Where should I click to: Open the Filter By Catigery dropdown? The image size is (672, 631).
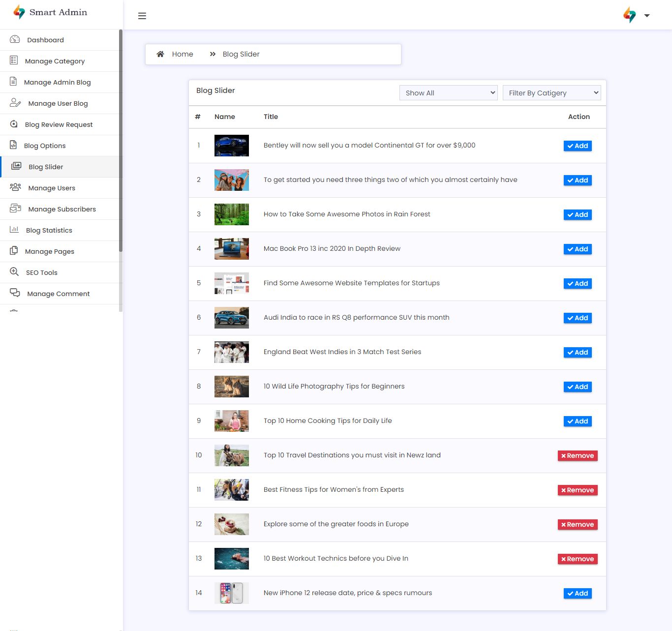click(x=551, y=93)
